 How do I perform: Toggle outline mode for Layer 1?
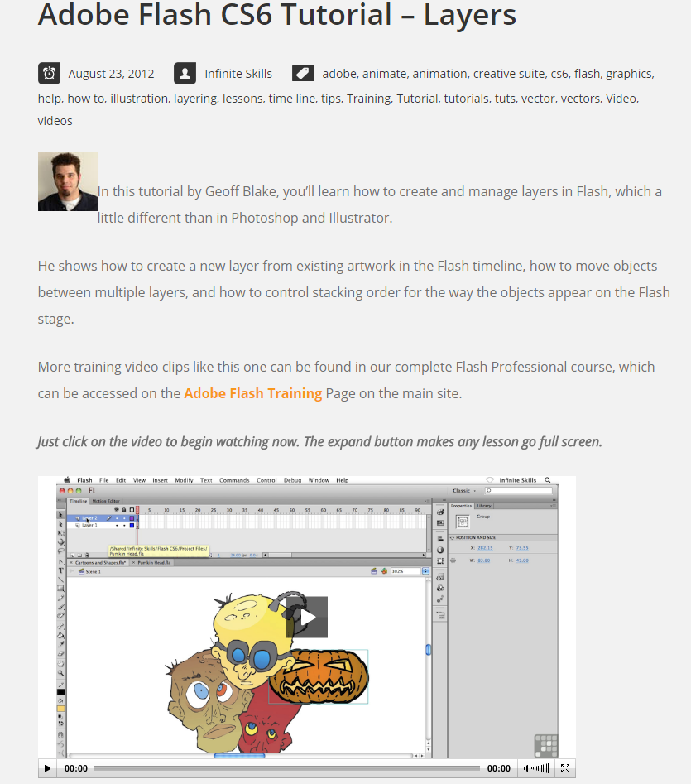tap(130, 526)
